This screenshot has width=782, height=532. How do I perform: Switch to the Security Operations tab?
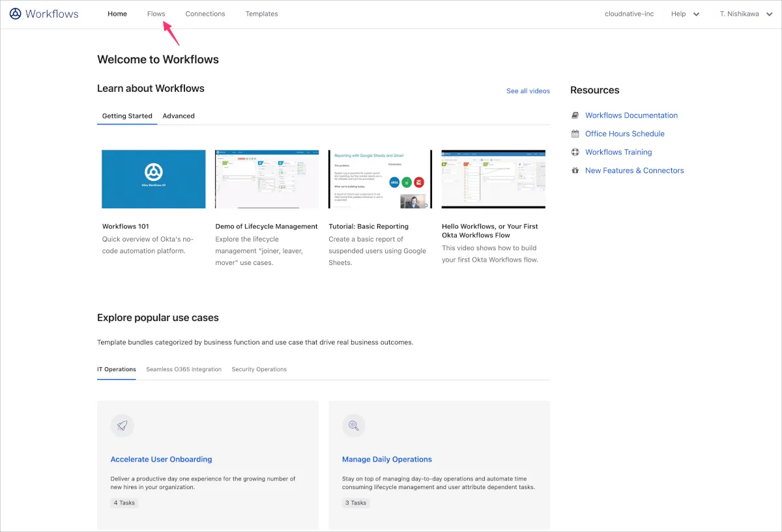[x=259, y=369]
